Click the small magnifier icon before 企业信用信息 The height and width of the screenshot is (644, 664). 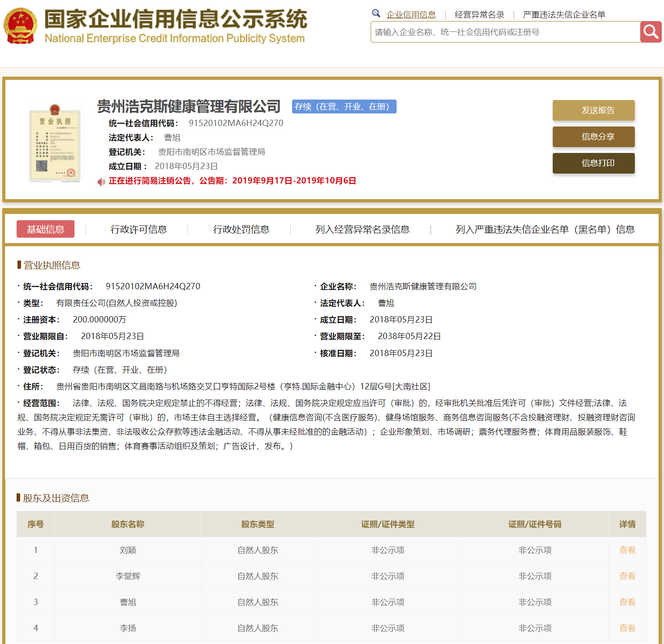[376, 13]
